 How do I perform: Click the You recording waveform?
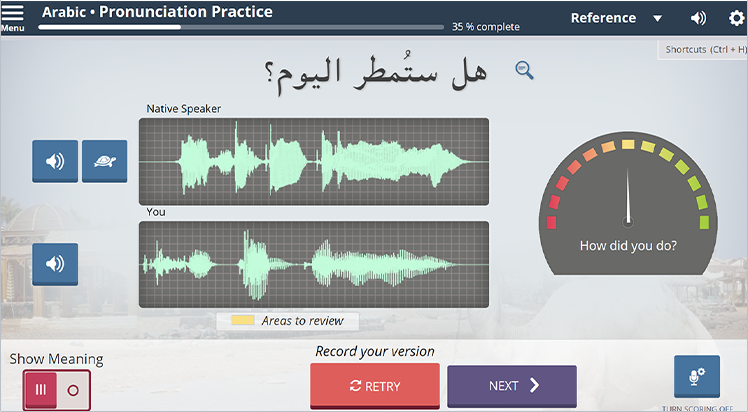tap(313, 264)
